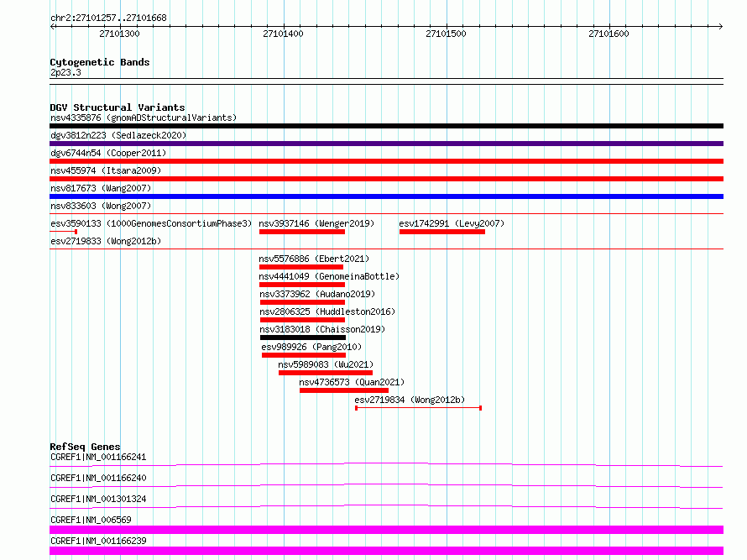Screen dimensions: 747x560
Task: Select the nsv3183018 (Chaisson2019) black bar
Action: (303, 338)
